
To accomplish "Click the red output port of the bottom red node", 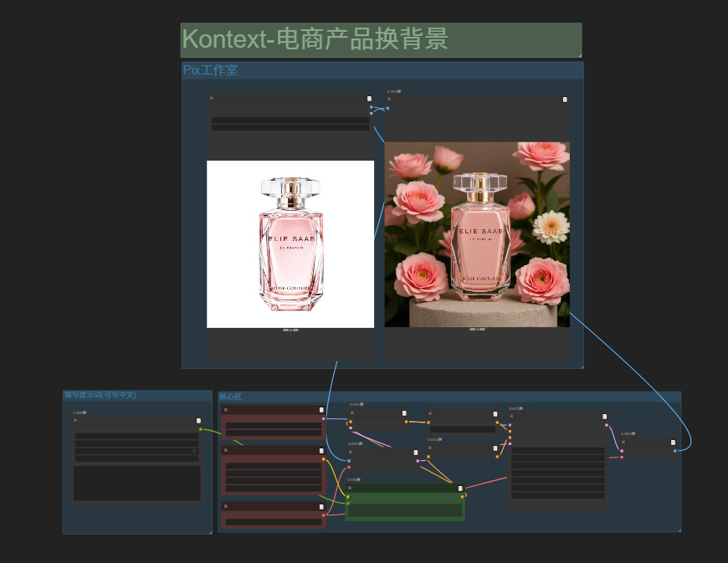I will click(x=324, y=515).
